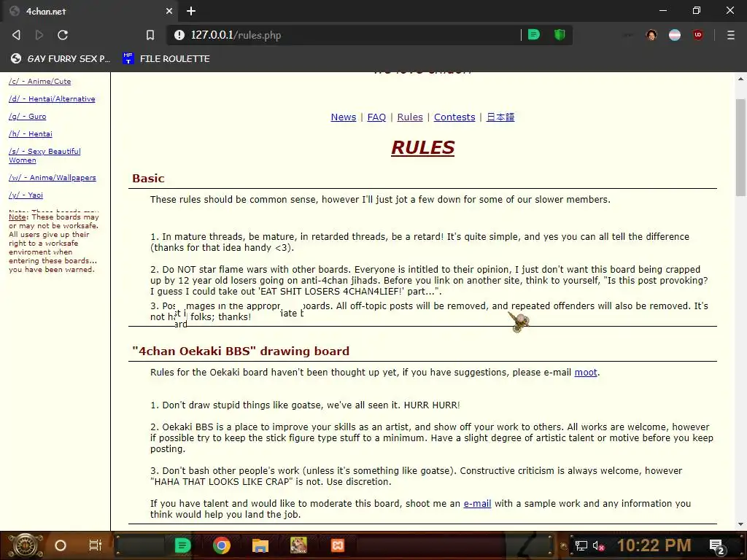Close the 4chan.net tab
Screen dimensions: 747x560
[169, 11]
